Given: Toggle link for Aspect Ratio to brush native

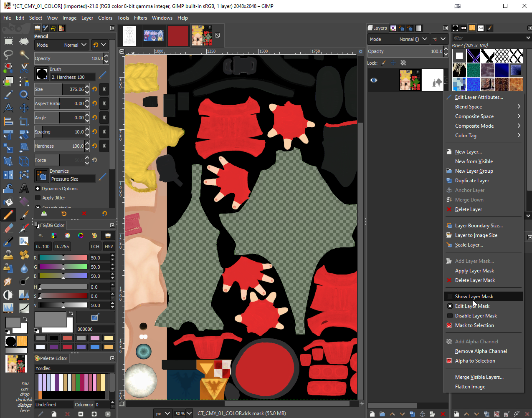Looking at the screenshot, I should click(x=104, y=103).
